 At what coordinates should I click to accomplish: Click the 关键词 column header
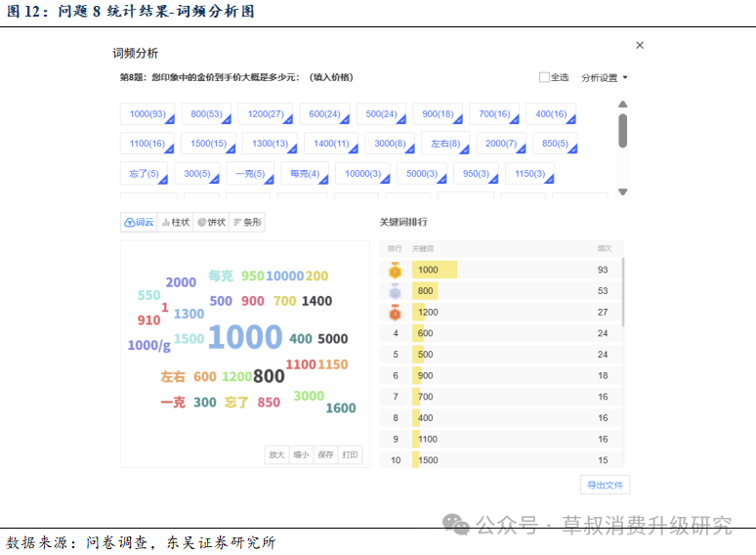422,249
